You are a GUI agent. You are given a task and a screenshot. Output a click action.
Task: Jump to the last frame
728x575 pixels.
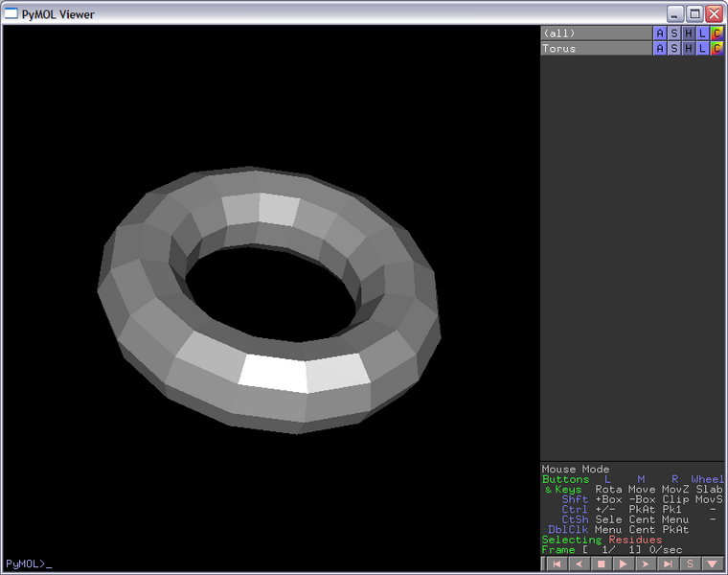[668, 564]
